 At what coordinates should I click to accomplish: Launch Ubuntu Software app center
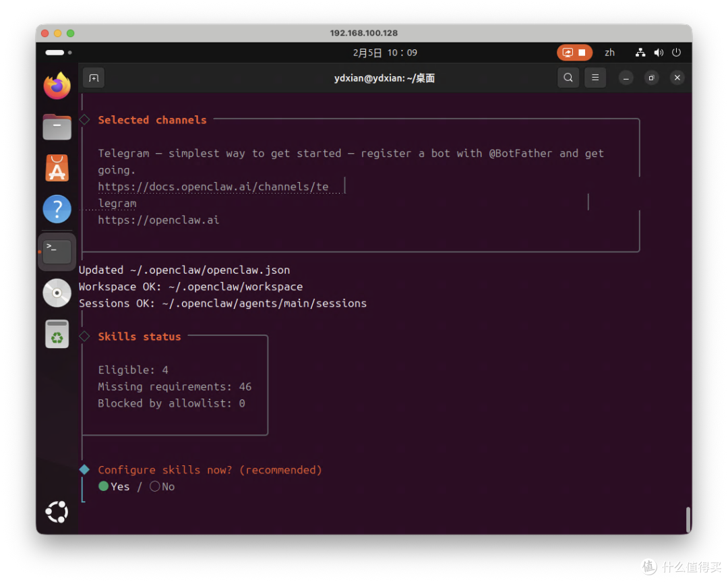tap(57, 168)
